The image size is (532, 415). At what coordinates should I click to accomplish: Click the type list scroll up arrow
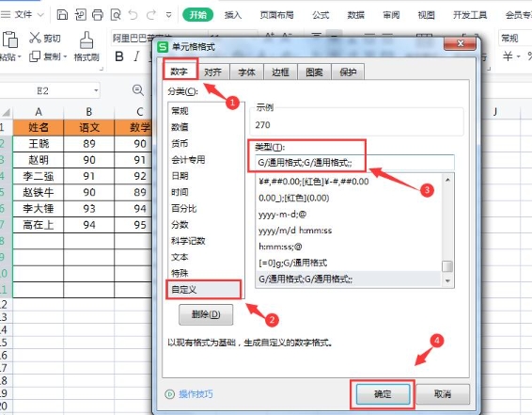pyautogui.click(x=447, y=180)
